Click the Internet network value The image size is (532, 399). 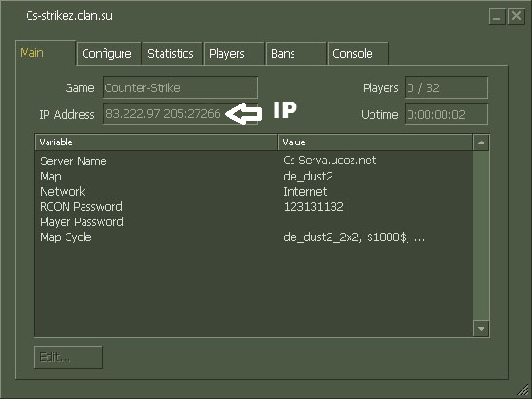305,192
